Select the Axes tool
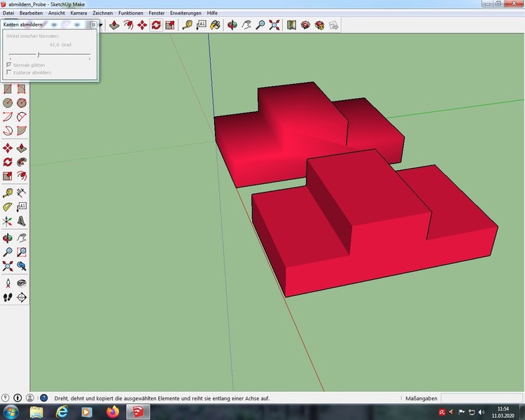The width and height of the screenshot is (525, 420). [8, 221]
